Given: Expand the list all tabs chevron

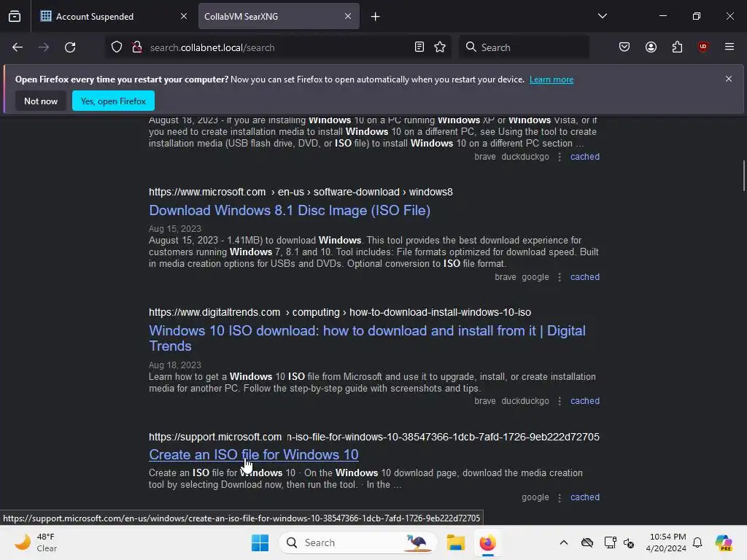Looking at the screenshot, I should coord(602,16).
